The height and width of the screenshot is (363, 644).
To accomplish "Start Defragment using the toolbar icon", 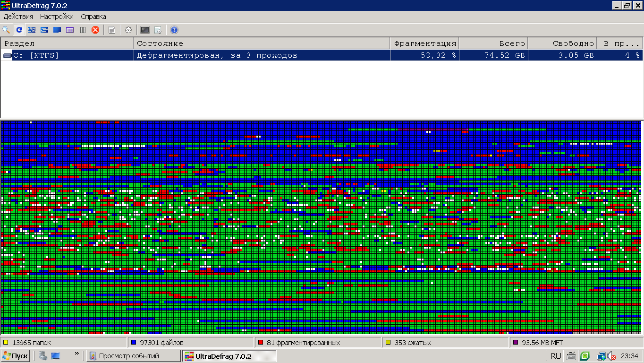I will [32, 30].
